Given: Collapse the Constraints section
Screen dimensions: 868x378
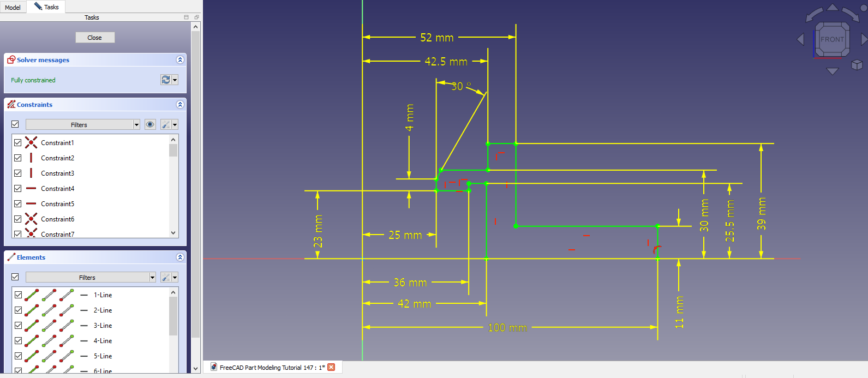Looking at the screenshot, I should point(180,105).
